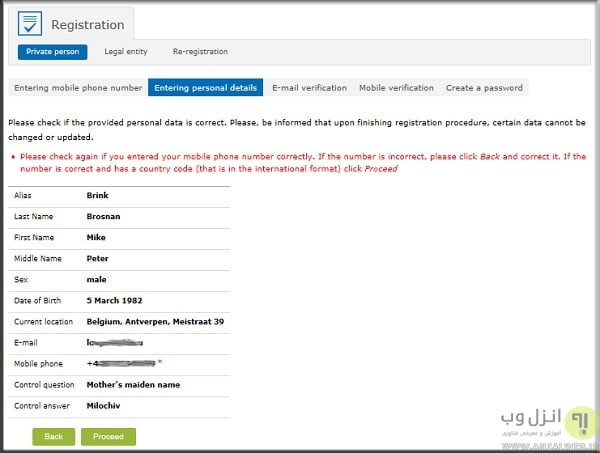The width and height of the screenshot is (600, 453).
Task: Click the Registration checklist icon
Action: click(31, 24)
